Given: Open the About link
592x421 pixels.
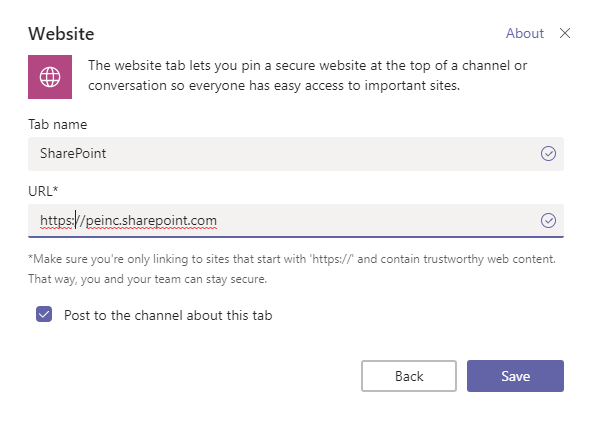Looking at the screenshot, I should (525, 33).
